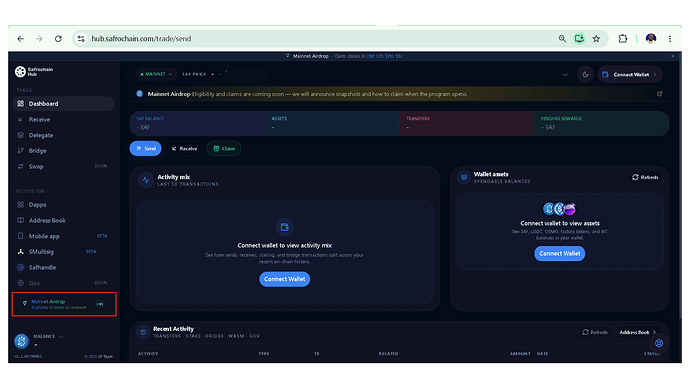The image size is (690, 388).
Task: Click the token logos in Wallet assets
Action: pyautogui.click(x=559, y=209)
